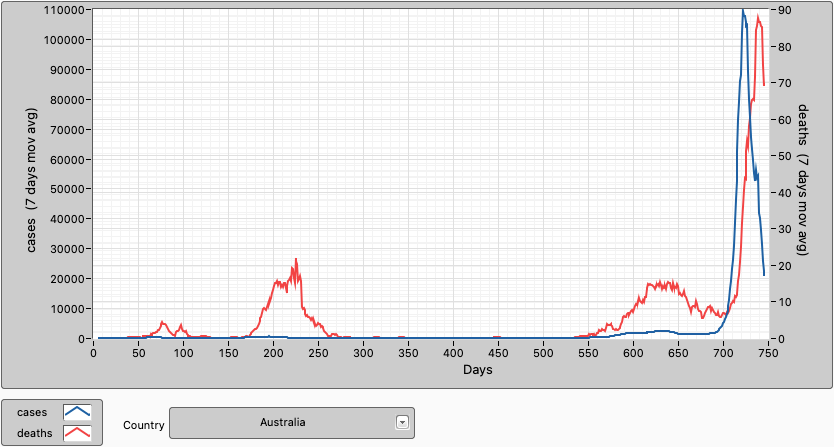Click the 200 tick on Days axis
The width and height of the screenshot is (834, 447).
(273, 353)
